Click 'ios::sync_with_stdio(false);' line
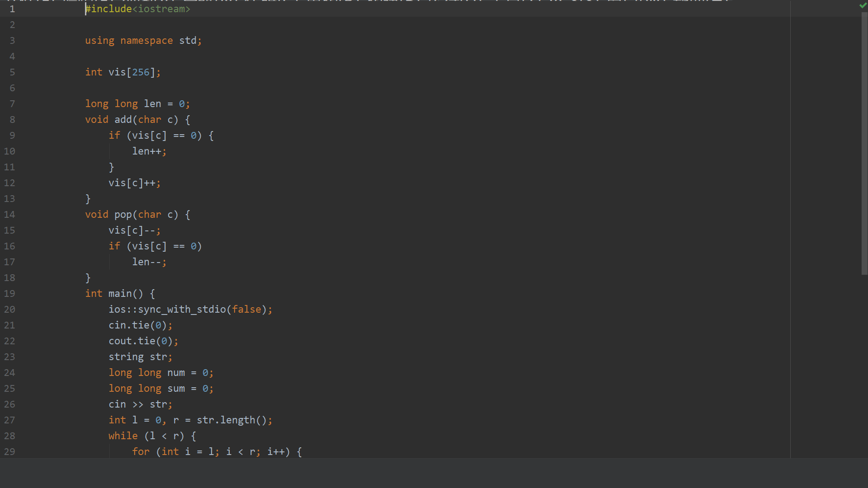 tap(190, 310)
